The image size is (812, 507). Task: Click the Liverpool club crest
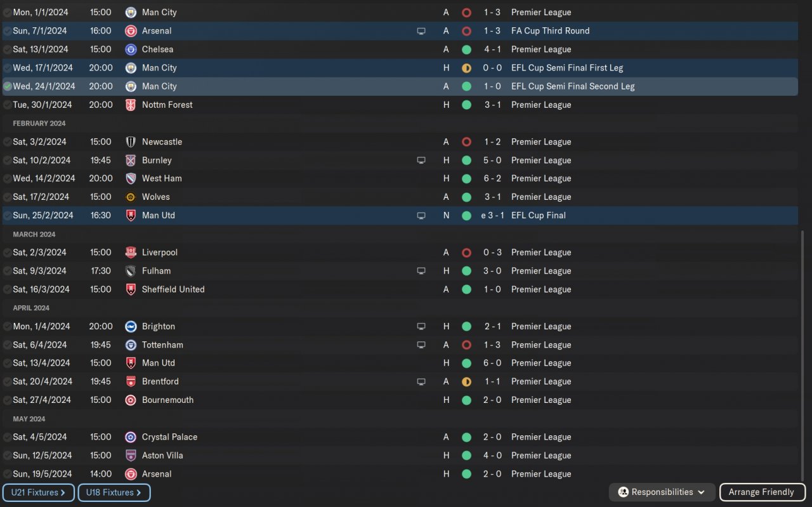coord(131,253)
